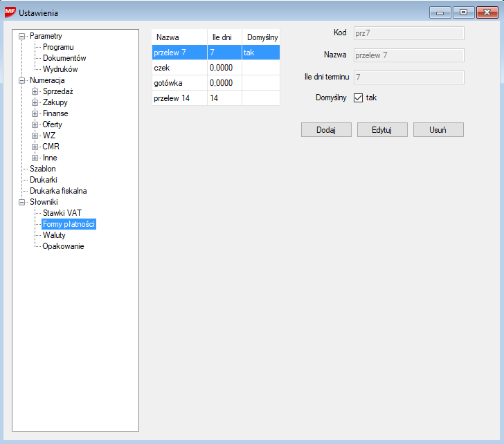Open the Drukarka fiskalna settings
This screenshot has width=504, height=444.
[58, 191]
